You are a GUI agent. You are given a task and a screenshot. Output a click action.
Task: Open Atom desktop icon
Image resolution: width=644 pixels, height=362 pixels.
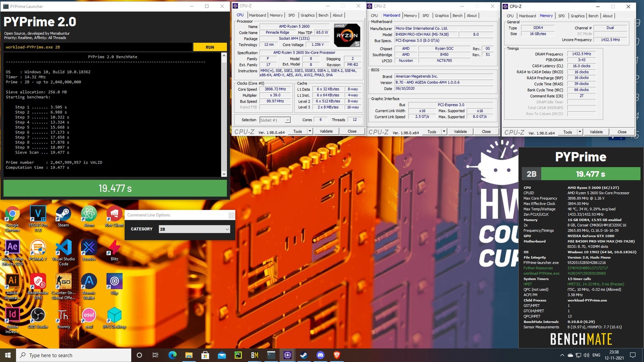click(x=89, y=217)
